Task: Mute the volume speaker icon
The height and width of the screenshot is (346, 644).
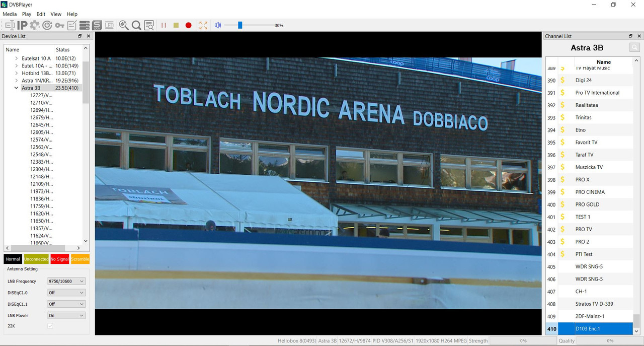Action: point(218,25)
